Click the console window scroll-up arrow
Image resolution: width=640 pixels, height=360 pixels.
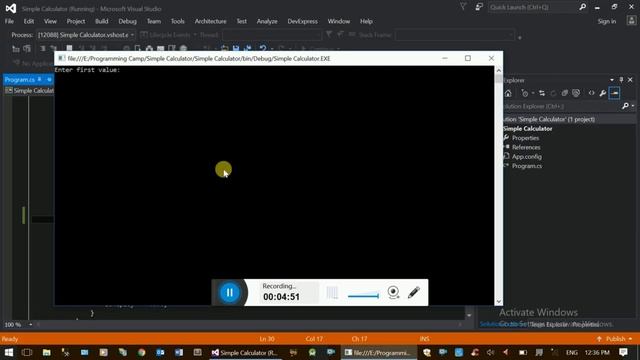pyautogui.click(x=498, y=70)
